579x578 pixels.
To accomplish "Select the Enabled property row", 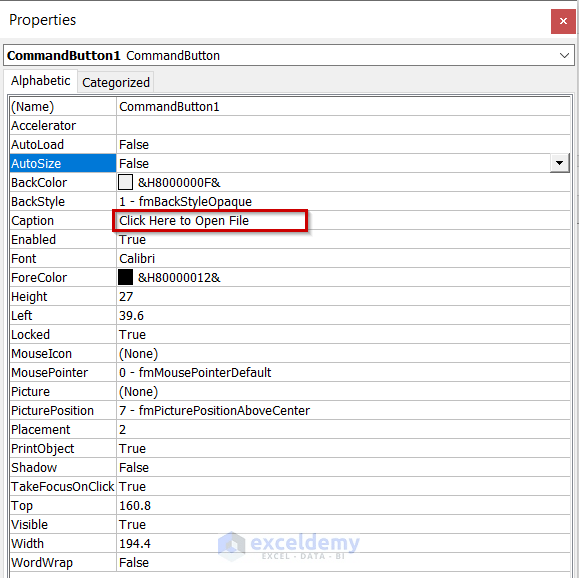I will point(290,240).
